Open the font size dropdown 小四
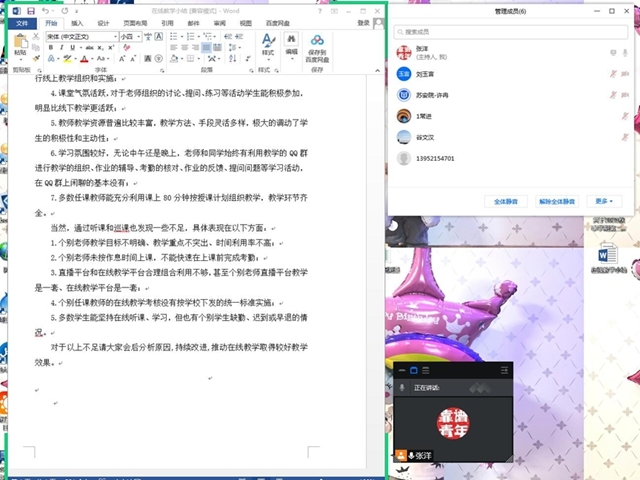This screenshot has width=640, height=480. tap(128, 36)
